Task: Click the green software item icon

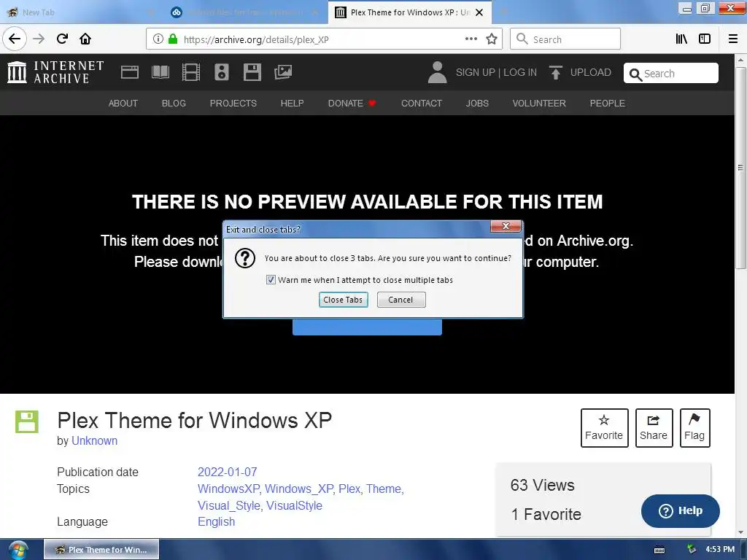Action: tap(27, 421)
